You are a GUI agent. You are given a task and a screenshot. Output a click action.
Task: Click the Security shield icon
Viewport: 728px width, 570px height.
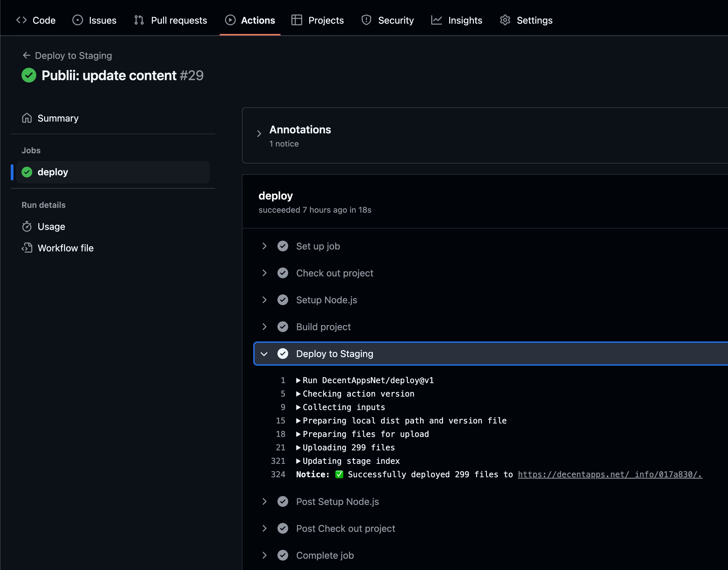(x=366, y=20)
